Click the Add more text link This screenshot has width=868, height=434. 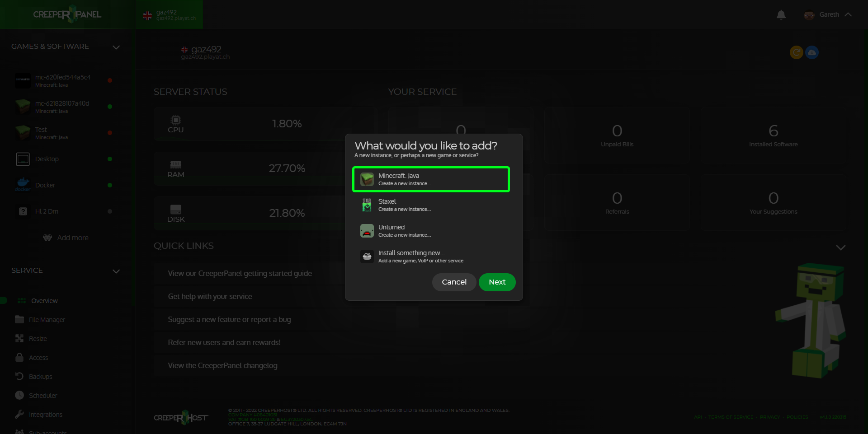[x=73, y=238]
